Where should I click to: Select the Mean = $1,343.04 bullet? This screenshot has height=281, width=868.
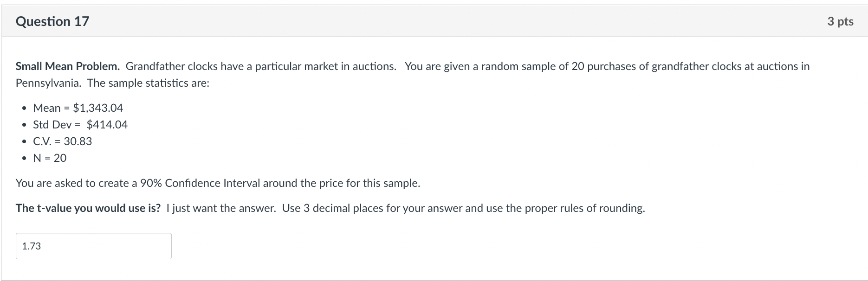(78, 108)
